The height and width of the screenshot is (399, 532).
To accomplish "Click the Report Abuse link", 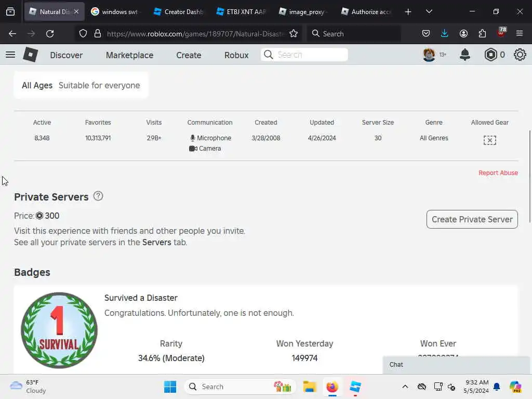I will pos(498,172).
